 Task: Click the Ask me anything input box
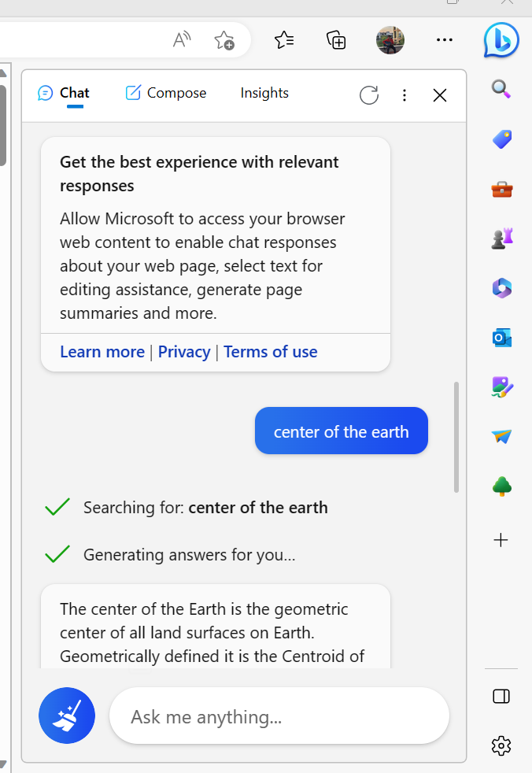(x=279, y=716)
